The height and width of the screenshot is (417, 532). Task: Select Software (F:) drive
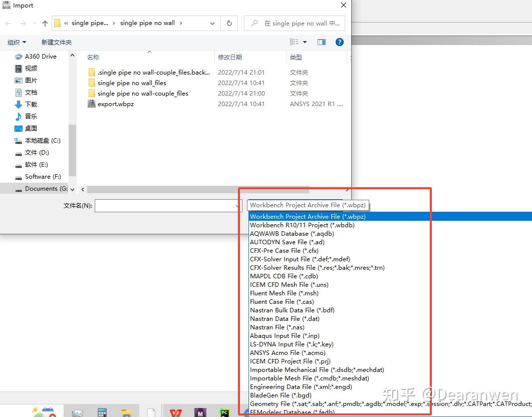click(38, 177)
